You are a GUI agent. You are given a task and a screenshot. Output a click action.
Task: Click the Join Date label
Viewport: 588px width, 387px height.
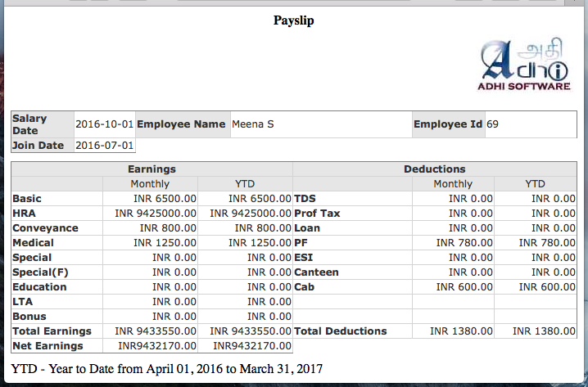38,146
